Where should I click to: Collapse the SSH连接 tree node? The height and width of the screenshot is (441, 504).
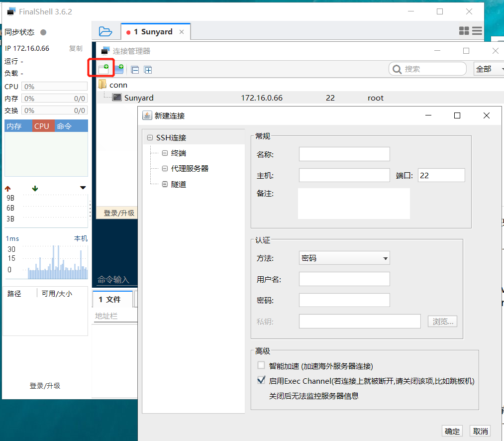point(150,137)
